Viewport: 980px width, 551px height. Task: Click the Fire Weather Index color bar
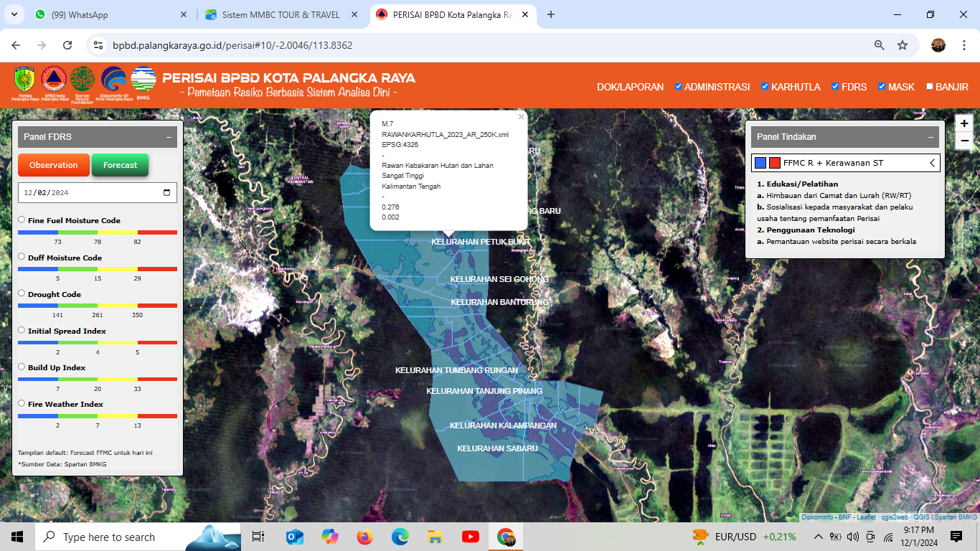coord(98,416)
